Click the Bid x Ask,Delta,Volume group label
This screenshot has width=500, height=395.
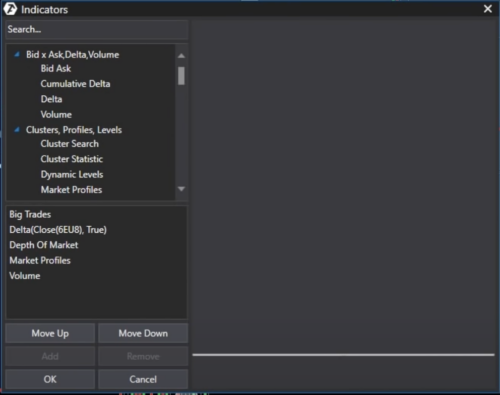(x=73, y=55)
